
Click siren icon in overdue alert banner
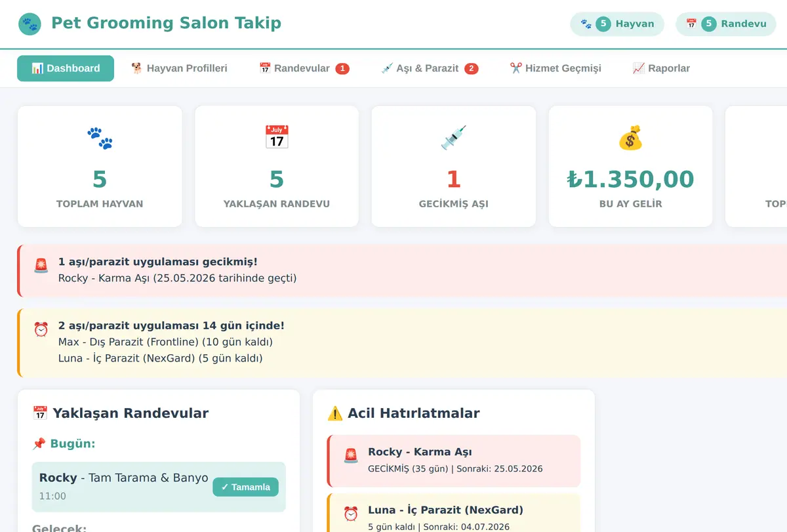41,266
